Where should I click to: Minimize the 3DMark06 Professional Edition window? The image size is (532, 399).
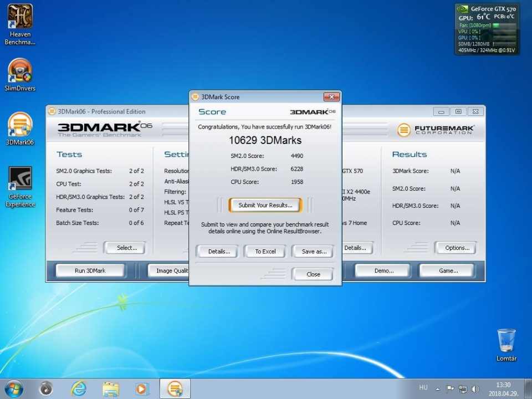tap(441, 111)
